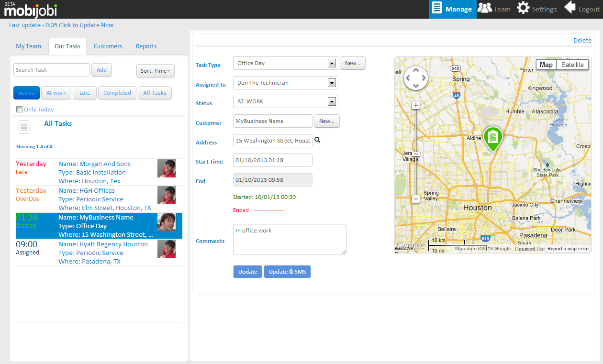Switch map to Satellite view
Image resolution: width=603 pixels, height=364 pixels.
pos(572,65)
